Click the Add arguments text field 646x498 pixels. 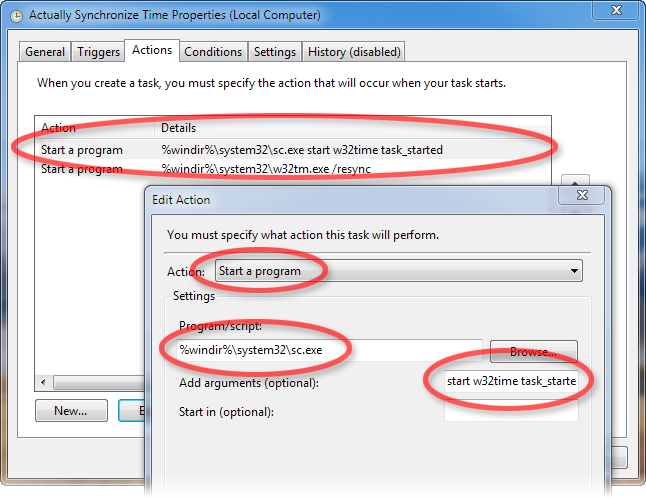(x=511, y=381)
